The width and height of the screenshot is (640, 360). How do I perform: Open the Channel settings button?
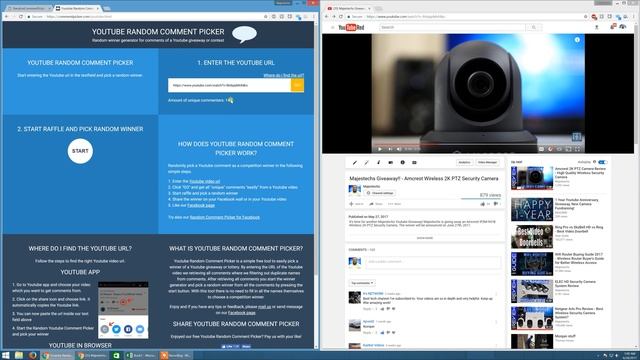point(380,193)
